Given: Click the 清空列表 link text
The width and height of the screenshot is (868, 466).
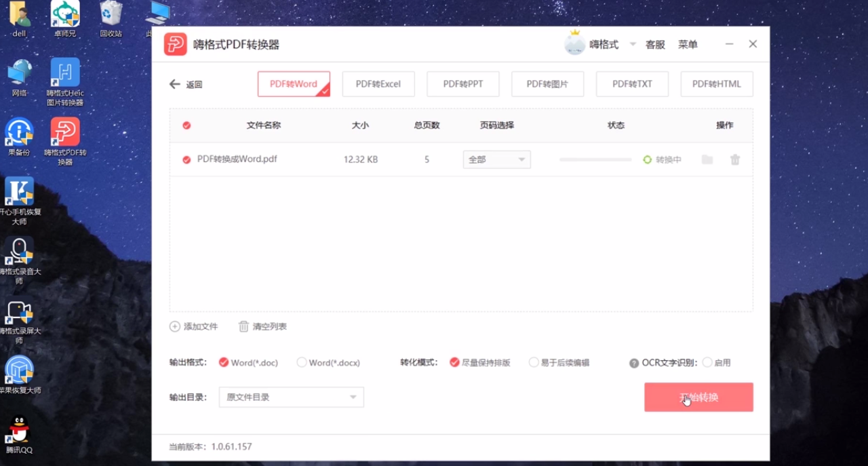Looking at the screenshot, I should tap(270, 326).
